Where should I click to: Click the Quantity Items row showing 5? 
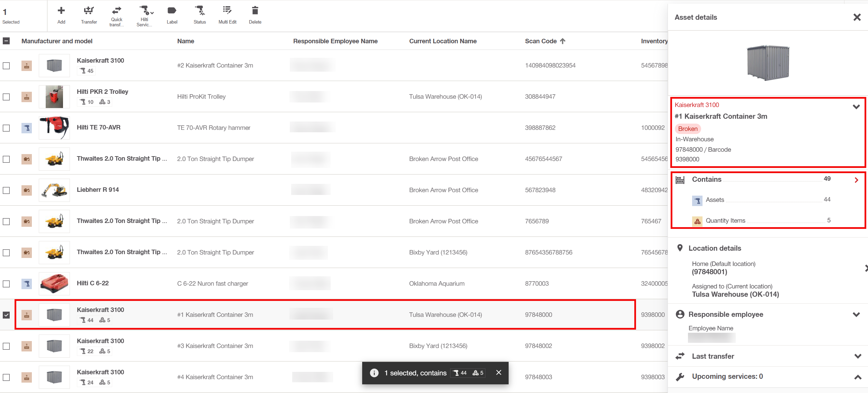[x=761, y=221]
